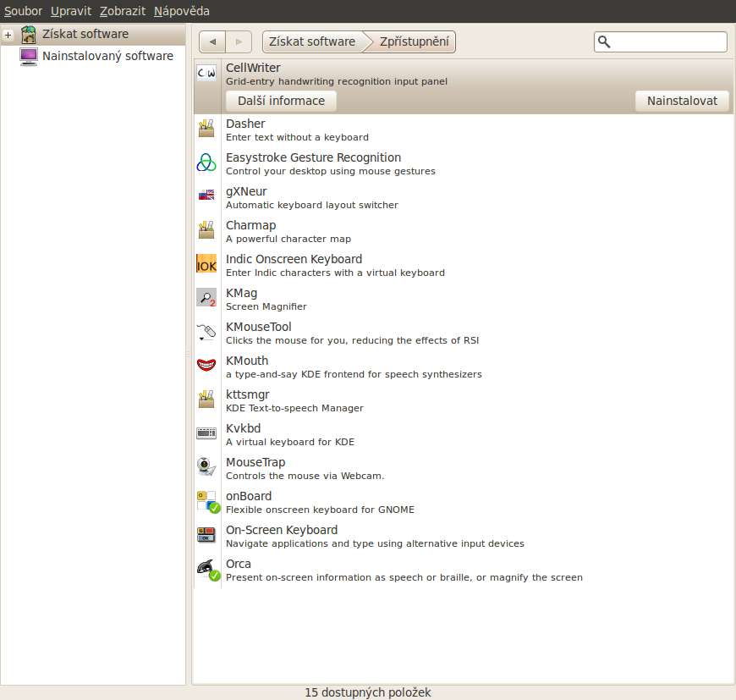Select the Indic Onscreen Keyboard IOK icon
The image size is (736, 700).
pos(206,265)
